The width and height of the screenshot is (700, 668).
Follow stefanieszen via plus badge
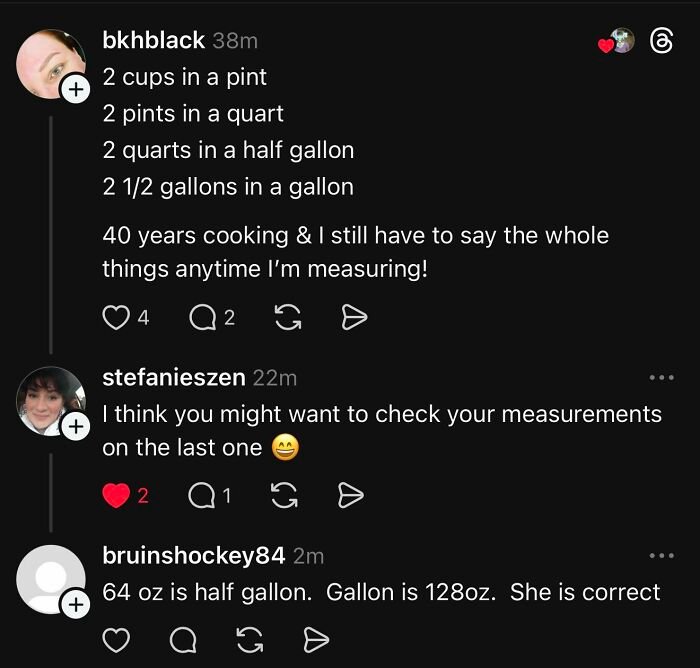[76, 427]
